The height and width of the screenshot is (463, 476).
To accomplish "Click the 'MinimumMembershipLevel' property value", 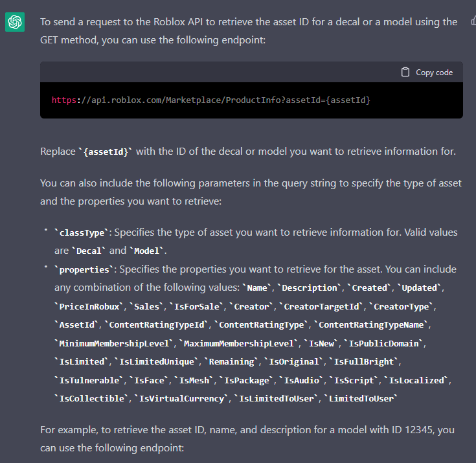I will coord(114,344).
